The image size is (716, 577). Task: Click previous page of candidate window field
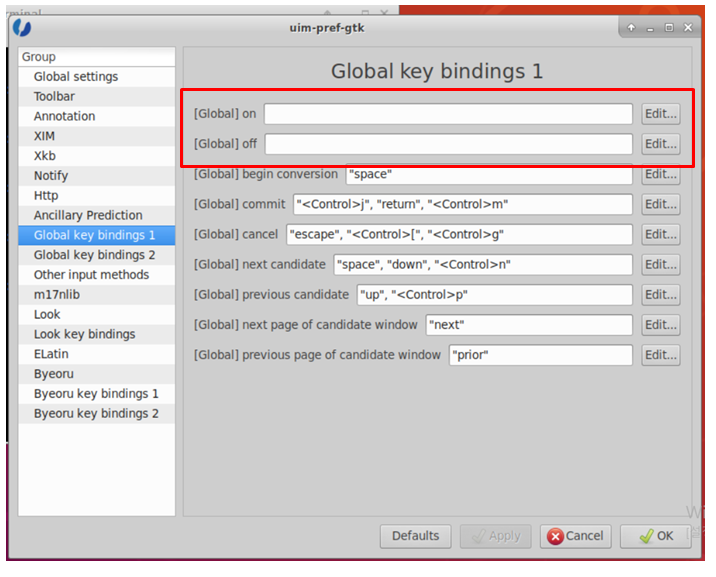point(541,355)
